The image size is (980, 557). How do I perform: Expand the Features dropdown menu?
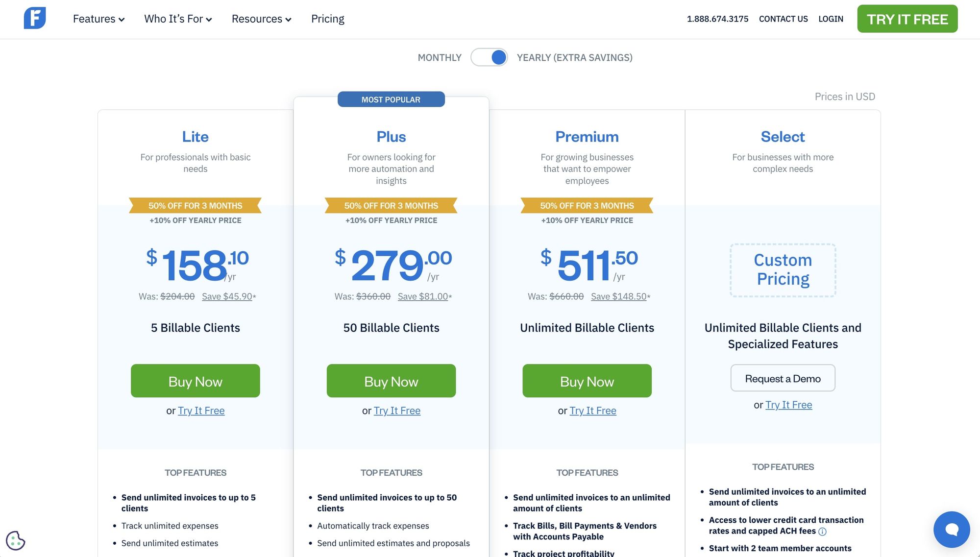click(98, 19)
